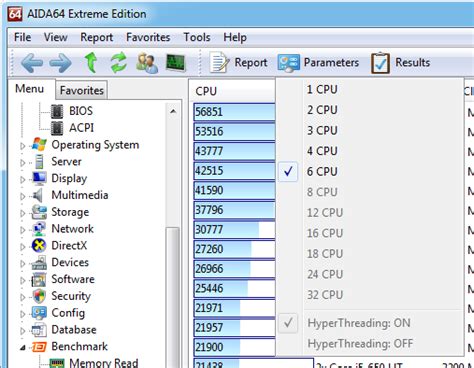Click the Forward arrow toolbar icon

pos(60,63)
